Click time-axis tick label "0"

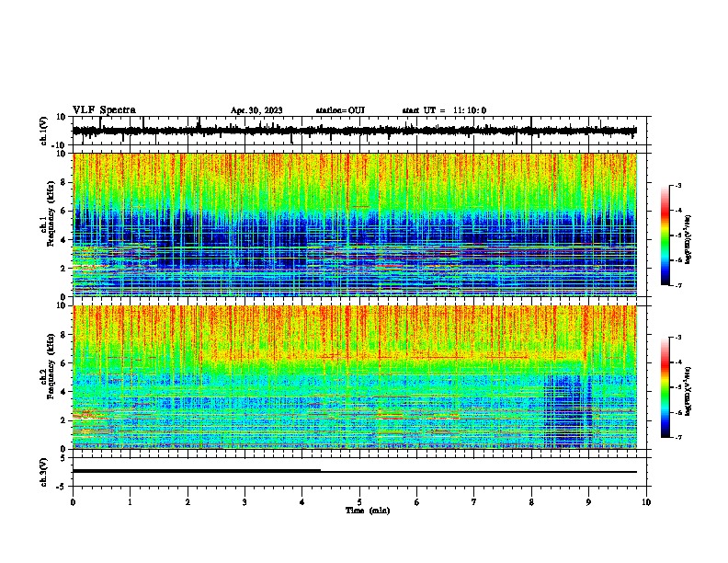tap(73, 502)
